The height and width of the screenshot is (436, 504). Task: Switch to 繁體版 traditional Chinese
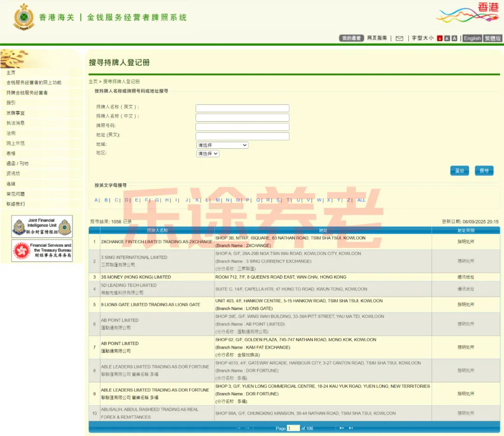coord(492,38)
